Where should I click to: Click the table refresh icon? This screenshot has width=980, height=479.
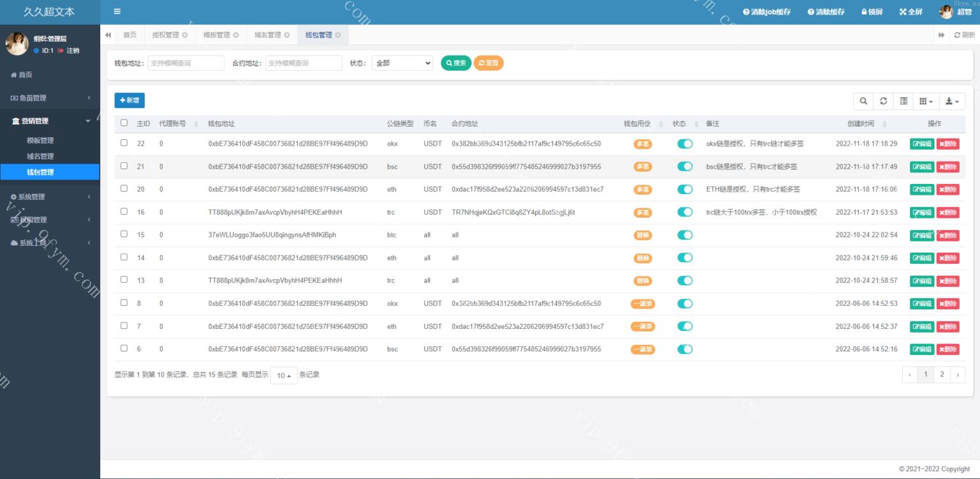pyautogui.click(x=883, y=101)
